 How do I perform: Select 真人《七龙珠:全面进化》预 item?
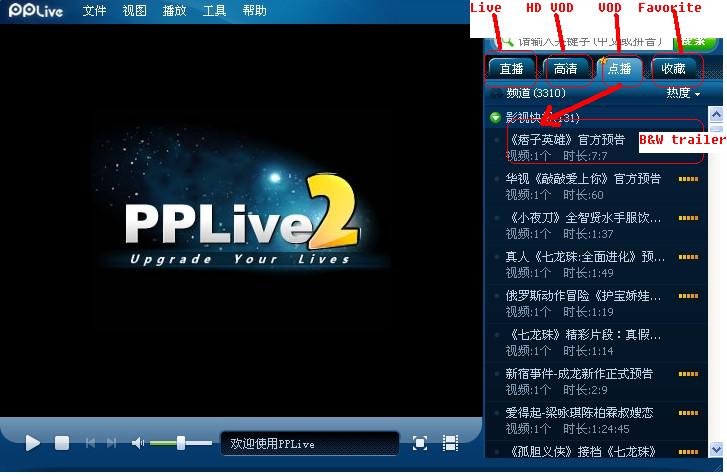(598, 264)
